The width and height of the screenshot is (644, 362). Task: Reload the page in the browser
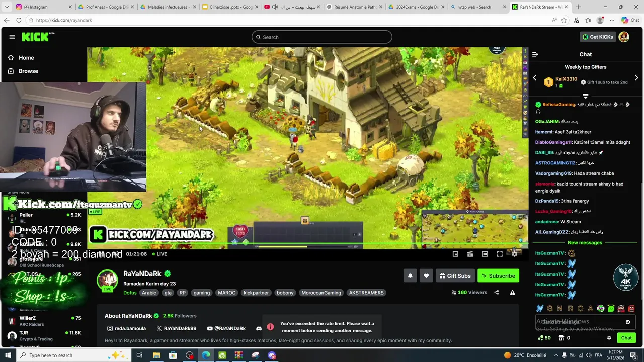[19, 20]
